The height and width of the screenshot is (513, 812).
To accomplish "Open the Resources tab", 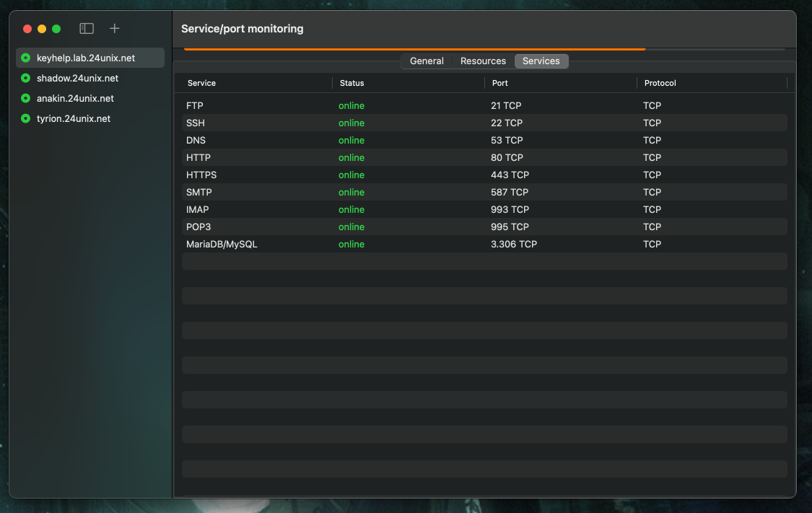I will [483, 61].
